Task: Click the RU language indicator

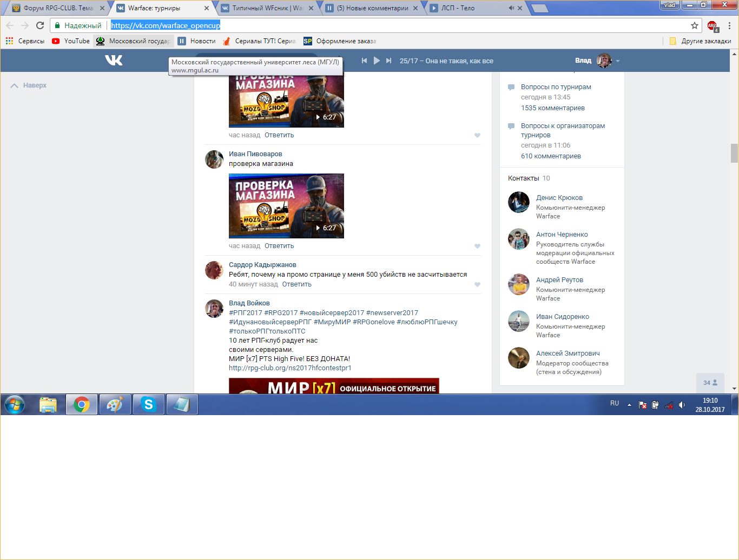Action: [x=615, y=403]
